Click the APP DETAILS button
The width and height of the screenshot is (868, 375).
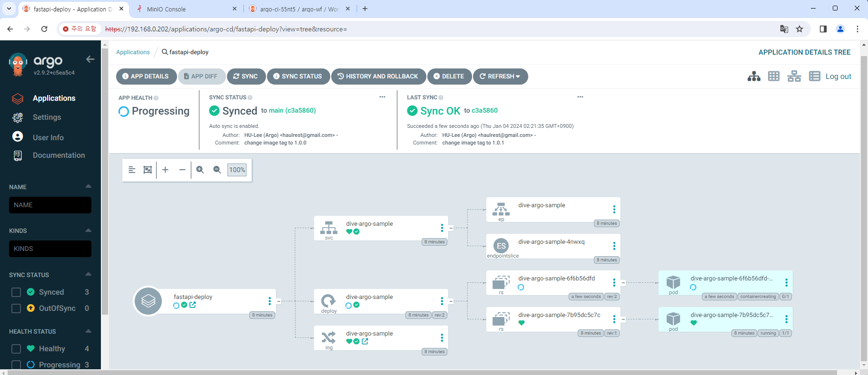click(x=146, y=77)
